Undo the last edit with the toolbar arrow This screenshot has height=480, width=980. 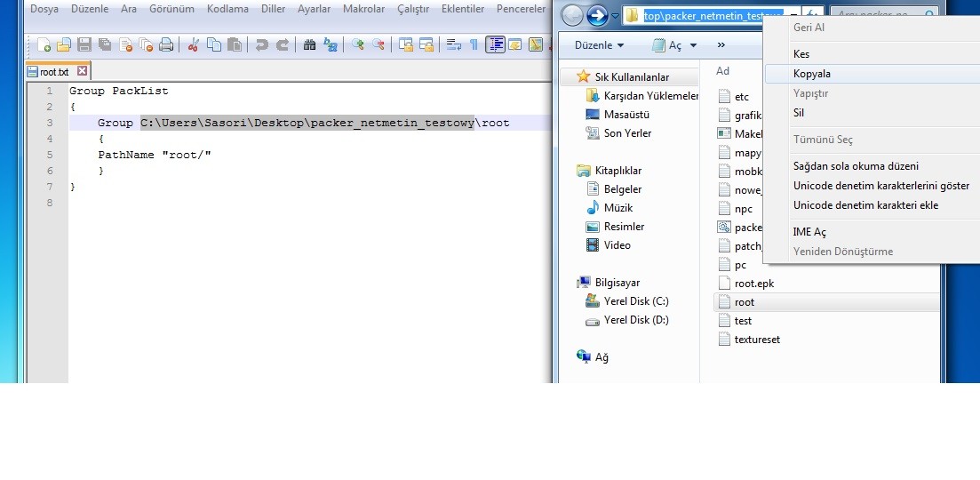point(262,44)
